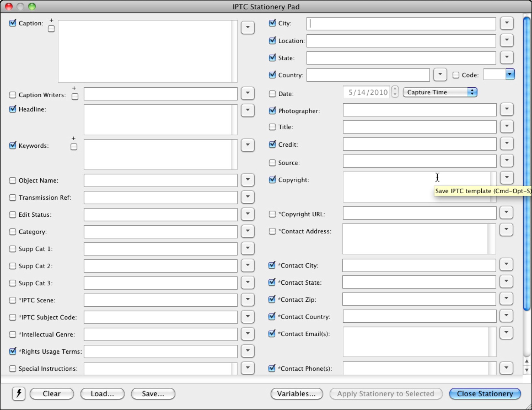Viewport: 532px width, 410px height.
Task: Click the Clear button
Action: pyautogui.click(x=52, y=394)
